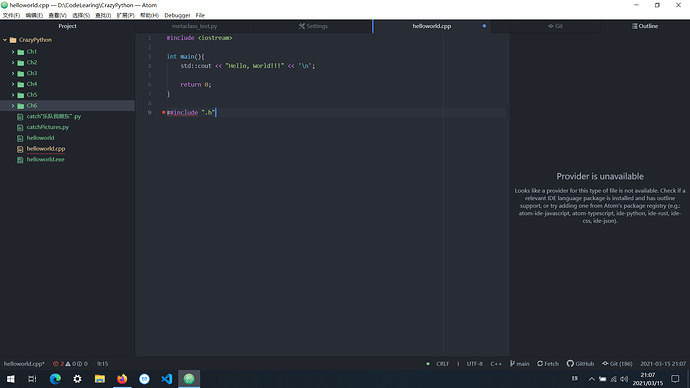Expand the Ch1 folder chevron

tap(13, 51)
